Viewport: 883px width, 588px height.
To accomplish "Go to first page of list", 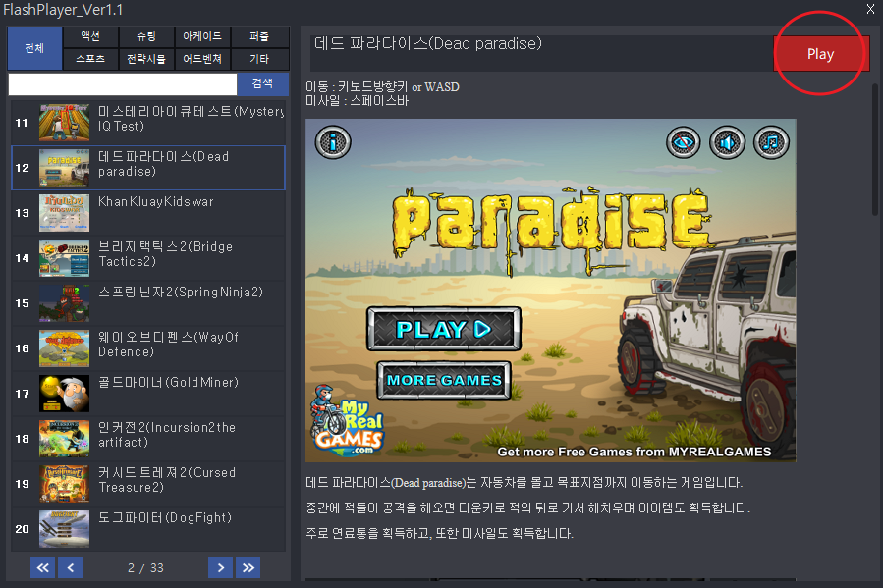I will (43, 567).
